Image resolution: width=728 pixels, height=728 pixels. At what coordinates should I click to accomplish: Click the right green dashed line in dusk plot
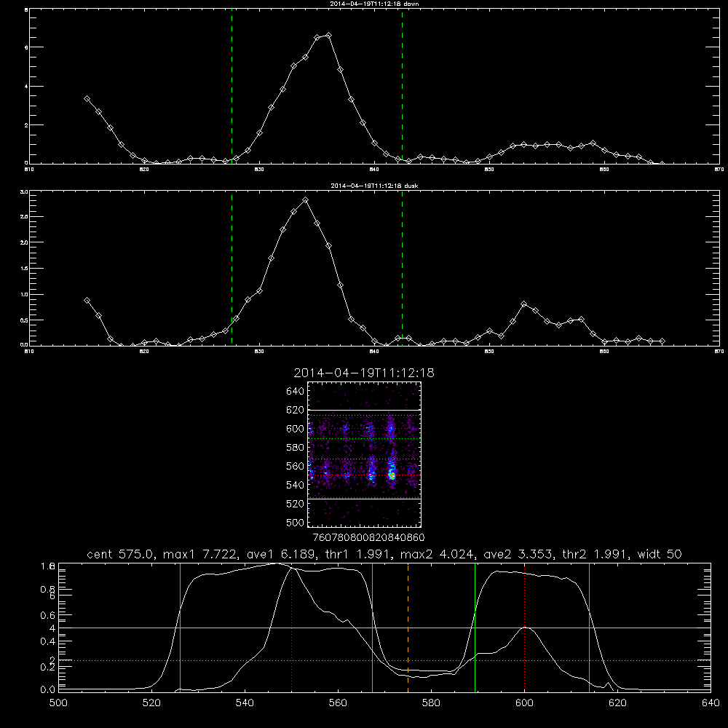pos(402,269)
